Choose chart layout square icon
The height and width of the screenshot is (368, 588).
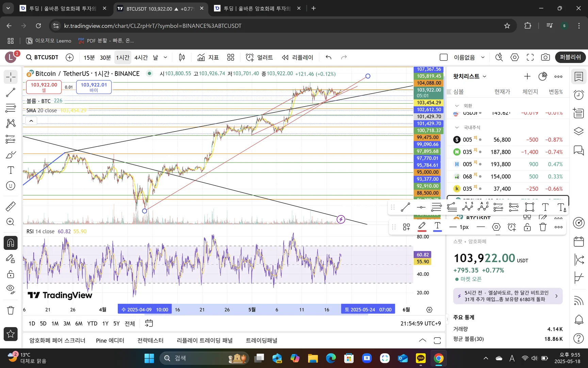point(443,57)
